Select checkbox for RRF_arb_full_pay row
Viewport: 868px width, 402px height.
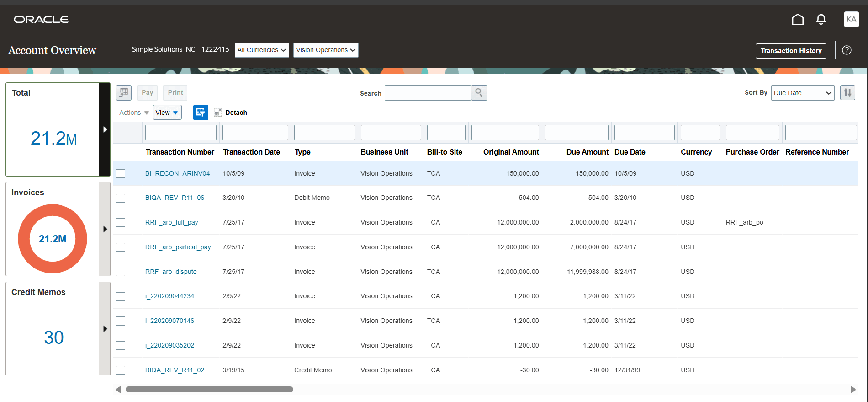point(121,222)
